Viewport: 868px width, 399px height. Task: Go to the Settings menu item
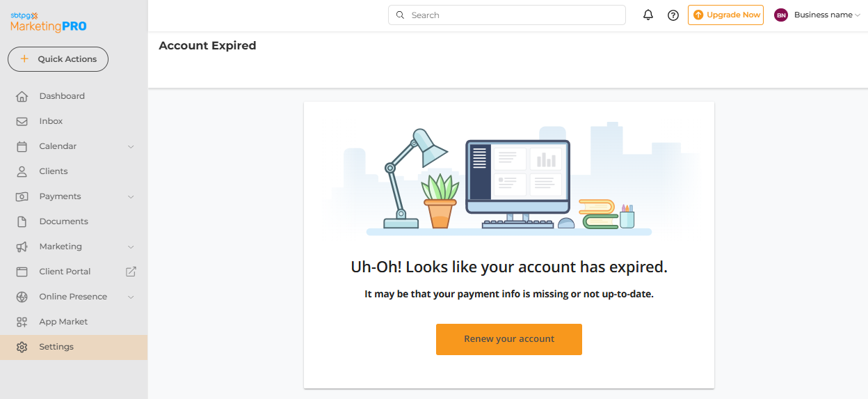point(74,347)
